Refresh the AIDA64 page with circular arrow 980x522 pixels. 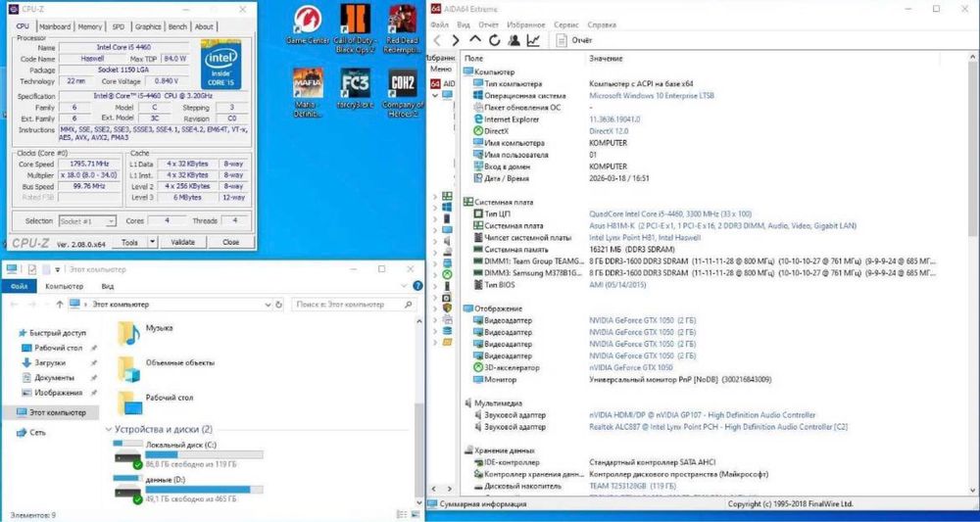(494, 40)
